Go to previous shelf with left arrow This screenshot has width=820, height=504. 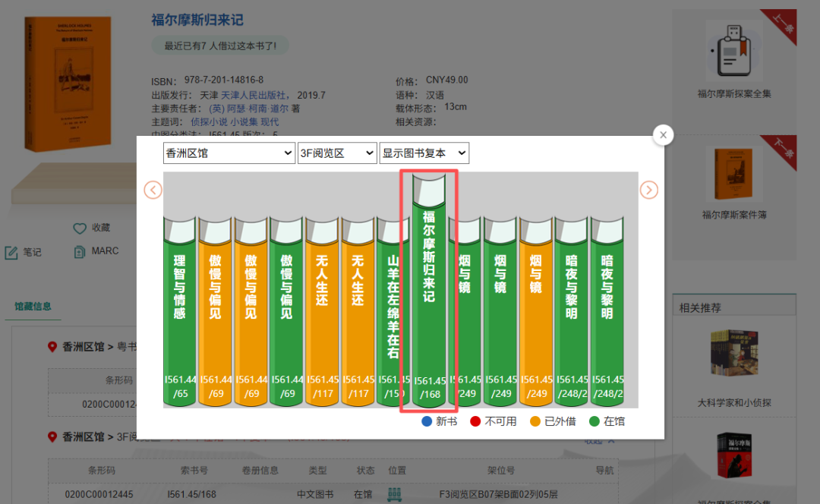pos(153,190)
